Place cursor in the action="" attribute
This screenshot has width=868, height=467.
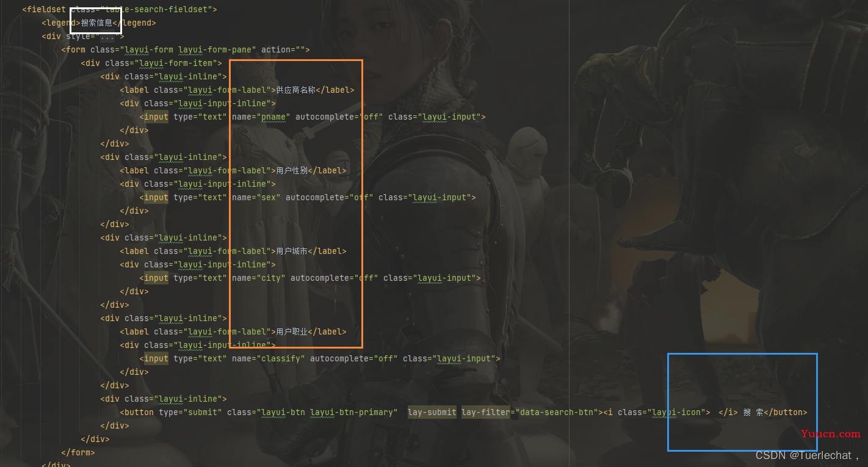(x=283, y=49)
